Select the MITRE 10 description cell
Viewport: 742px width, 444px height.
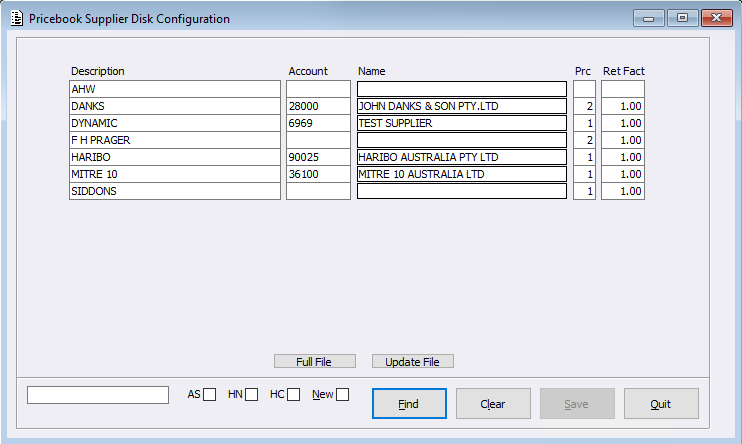point(175,174)
